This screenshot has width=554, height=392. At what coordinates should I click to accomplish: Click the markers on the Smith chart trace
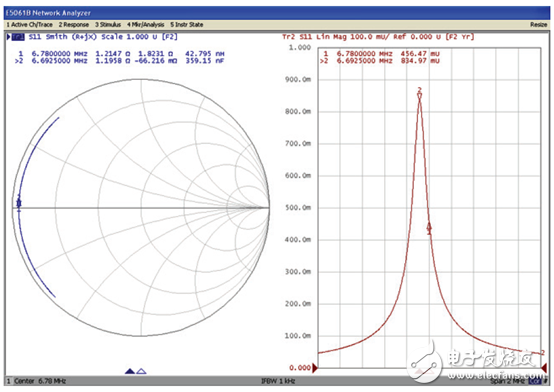(19, 203)
